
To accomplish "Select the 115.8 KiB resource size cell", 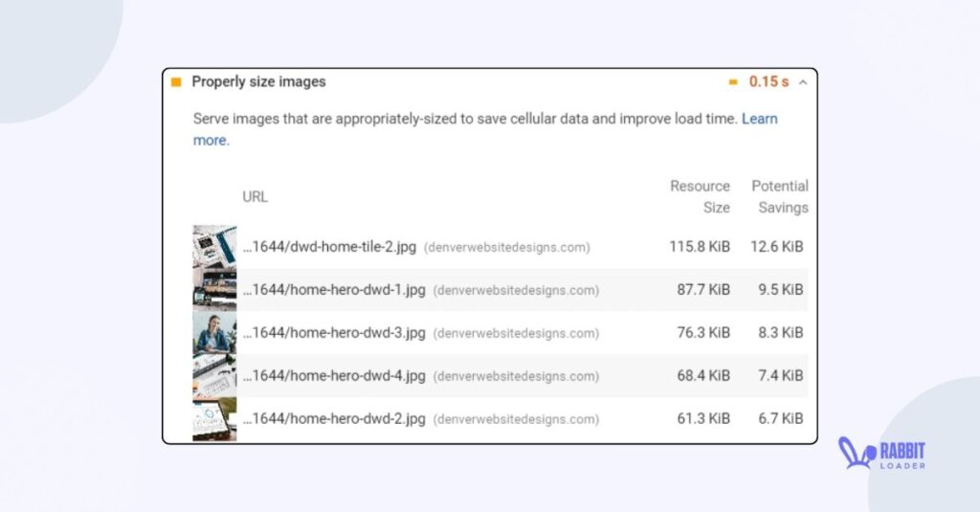I will point(700,247).
